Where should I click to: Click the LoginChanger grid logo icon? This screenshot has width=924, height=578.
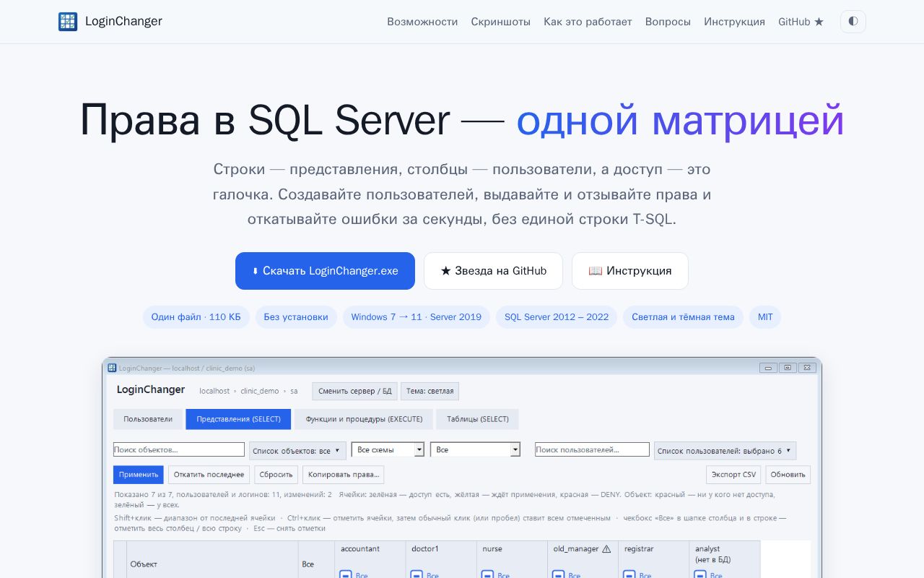(x=68, y=22)
